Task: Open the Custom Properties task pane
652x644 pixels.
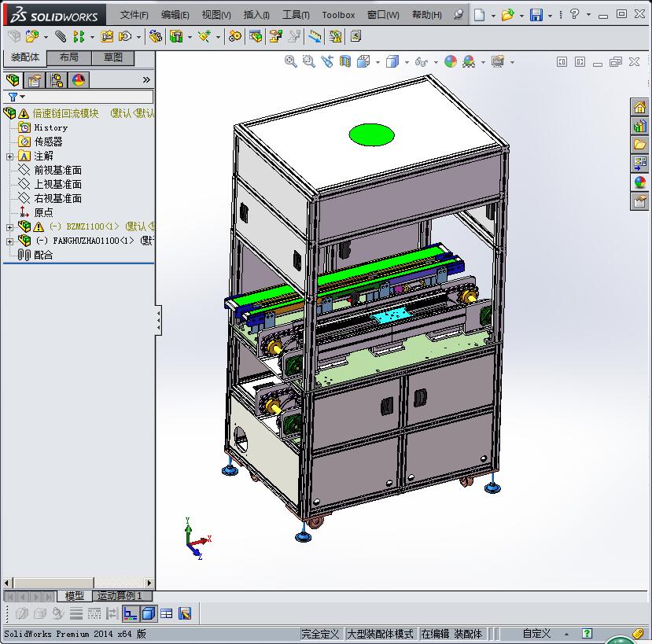Action: 639,201
